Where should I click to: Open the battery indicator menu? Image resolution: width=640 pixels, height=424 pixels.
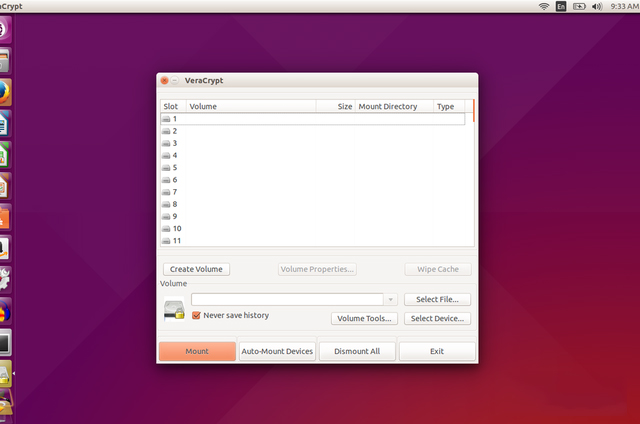point(579,6)
